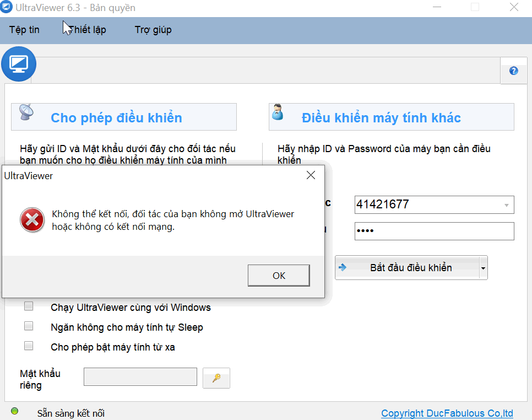Open the Bắt đầu điều khiển split arrow
The image size is (532, 420).
(483, 268)
